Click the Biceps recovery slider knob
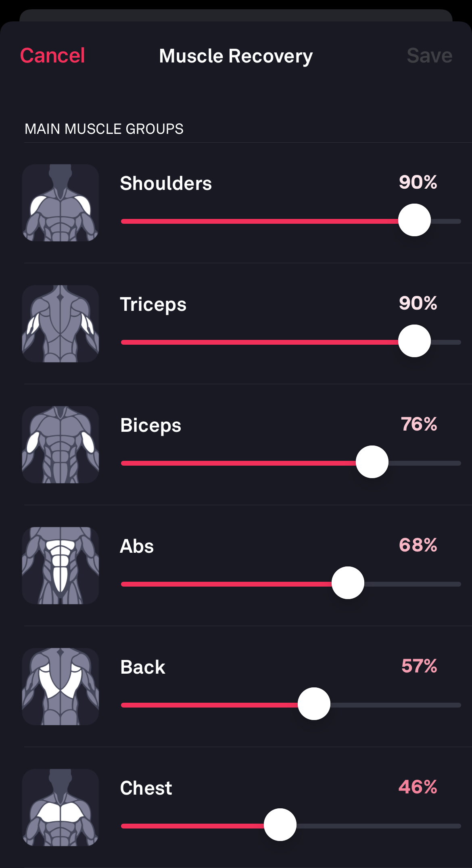Screen dimensions: 472x868 pyautogui.click(x=372, y=462)
